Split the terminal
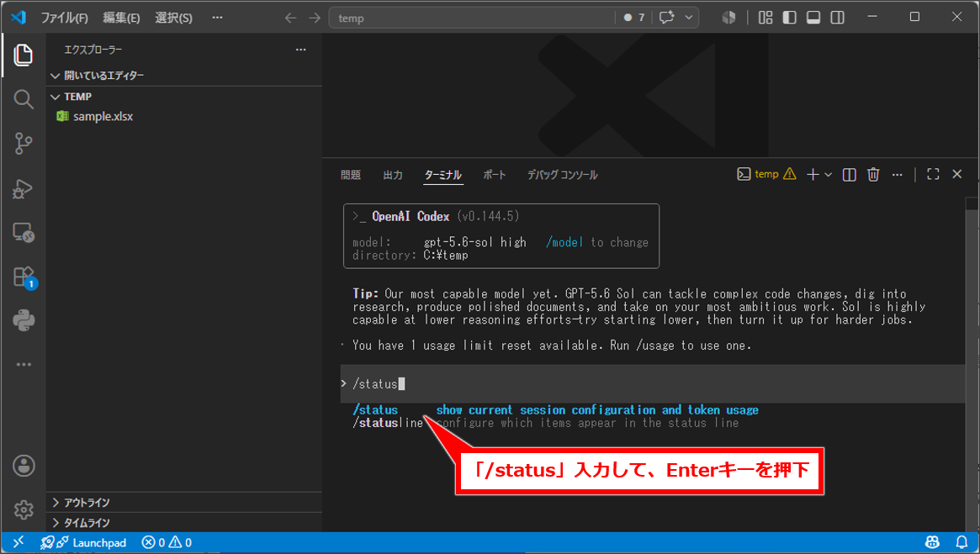Image resolution: width=980 pixels, height=554 pixels. (x=849, y=175)
